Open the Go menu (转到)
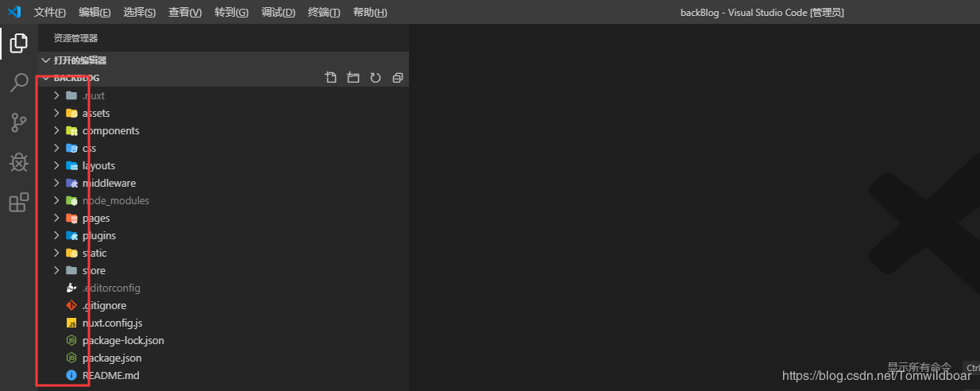This screenshot has height=391, width=980. pos(231,12)
